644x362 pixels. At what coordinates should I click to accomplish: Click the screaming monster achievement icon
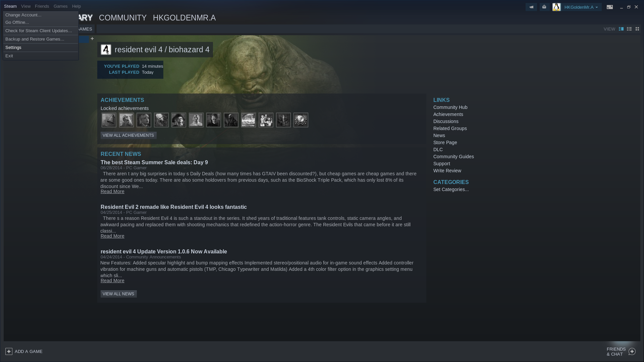(x=126, y=120)
